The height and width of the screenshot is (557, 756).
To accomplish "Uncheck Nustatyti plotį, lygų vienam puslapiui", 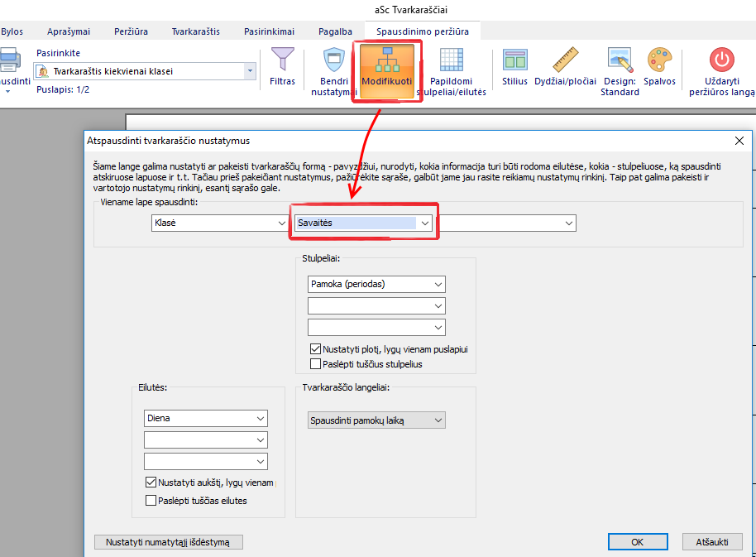I will [315, 349].
